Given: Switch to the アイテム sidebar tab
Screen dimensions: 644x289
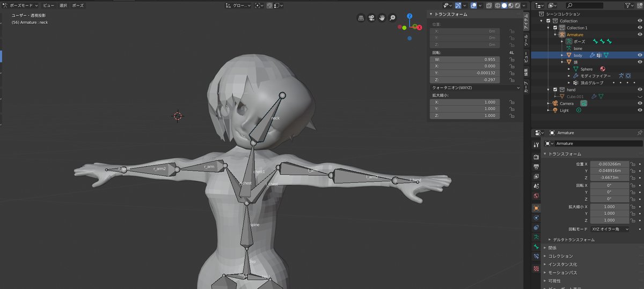Looking at the screenshot, I should [x=526, y=21].
